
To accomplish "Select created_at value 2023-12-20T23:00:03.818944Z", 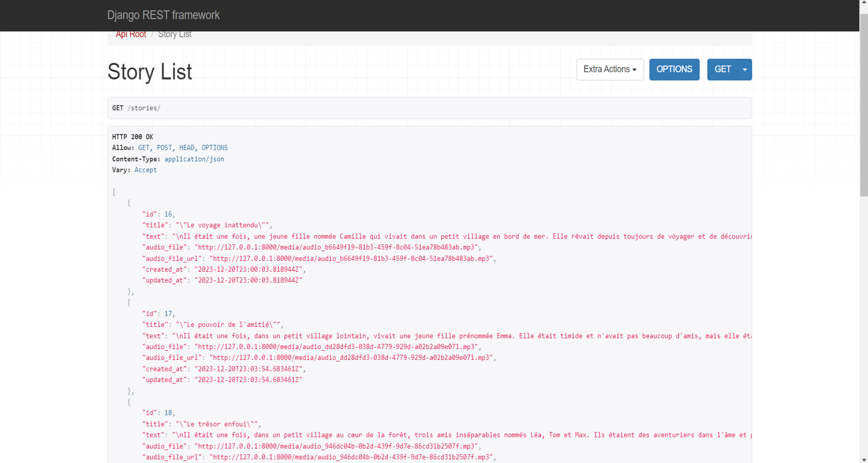I will point(249,269).
